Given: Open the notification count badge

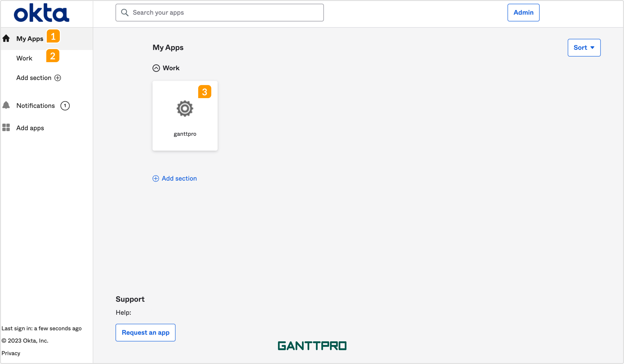Looking at the screenshot, I should pyautogui.click(x=65, y=106).
